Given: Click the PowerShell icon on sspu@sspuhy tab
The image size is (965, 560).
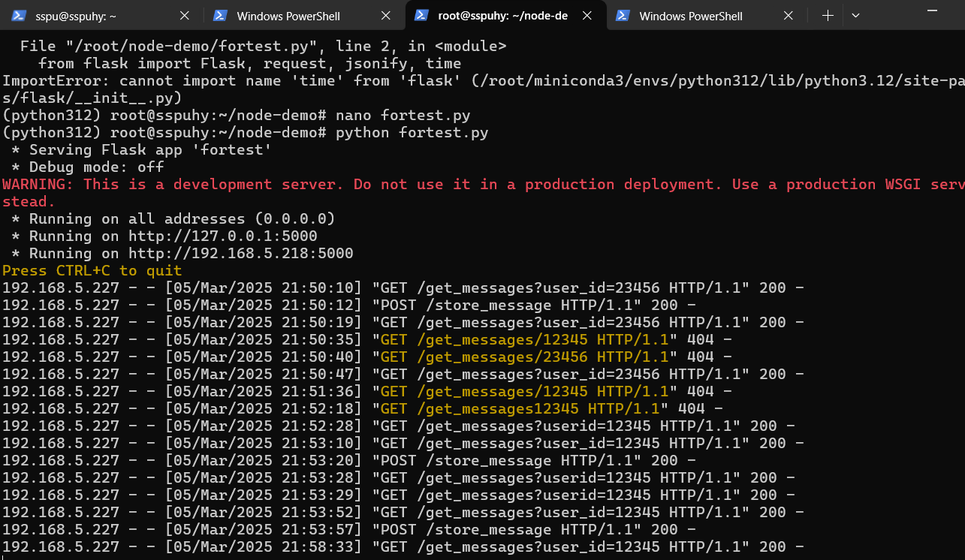Looking at the screenshot, I should pyautogui.click(x=20, y=16).
